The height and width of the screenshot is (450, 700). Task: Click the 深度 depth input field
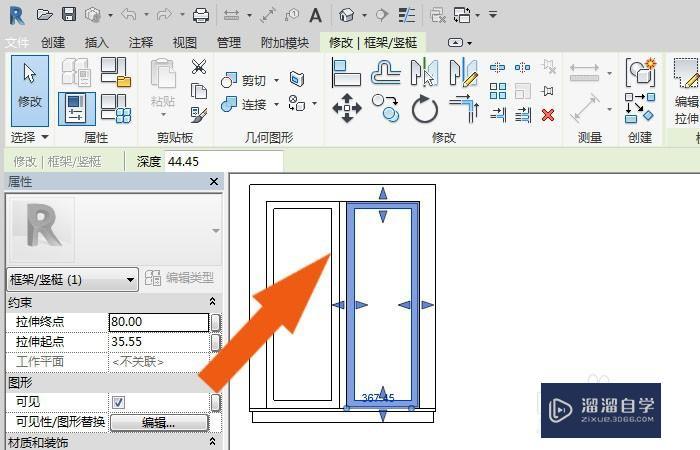224,161
